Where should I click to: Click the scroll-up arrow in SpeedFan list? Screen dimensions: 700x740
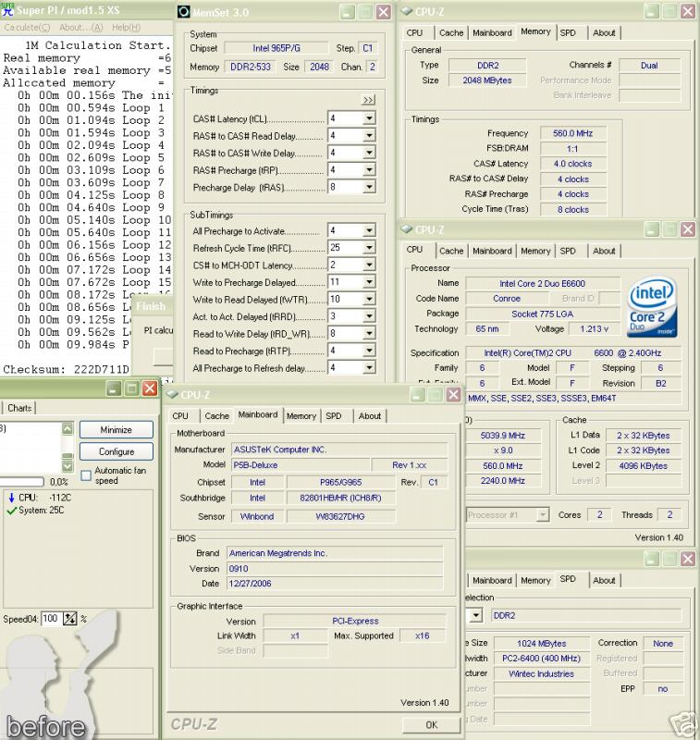[67, 429]
